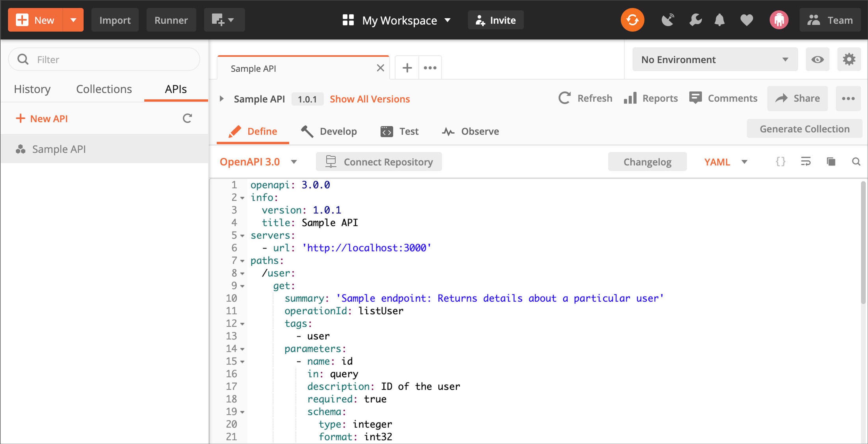Fold the get block on line 9
The height and width of the screenshot is (444, 868).
coord(242,286)
